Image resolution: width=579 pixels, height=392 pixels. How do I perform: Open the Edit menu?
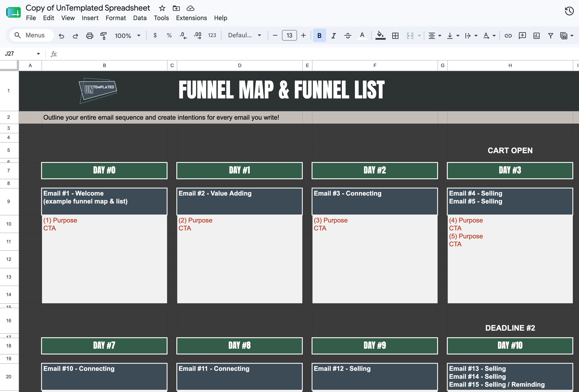click(x=48, y=18)
